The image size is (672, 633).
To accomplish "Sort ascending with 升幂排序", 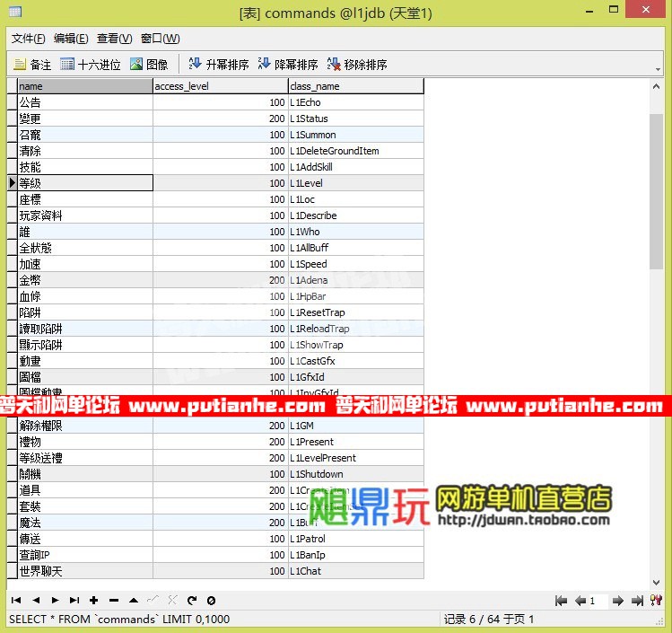I will tap(219, 65).
